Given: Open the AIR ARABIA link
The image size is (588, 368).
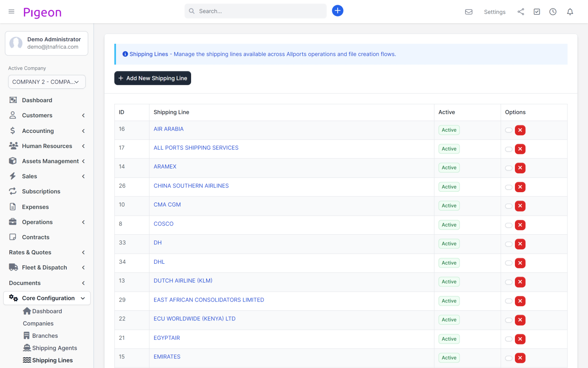Looking at the screenshot, I should tap(168, 129).
